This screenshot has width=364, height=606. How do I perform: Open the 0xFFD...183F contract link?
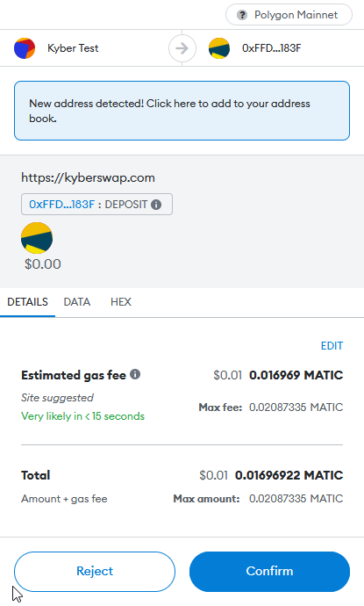point(61,205)
